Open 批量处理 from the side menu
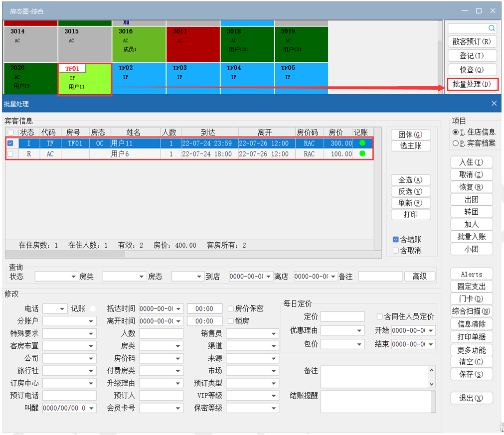 click(472, 84)
